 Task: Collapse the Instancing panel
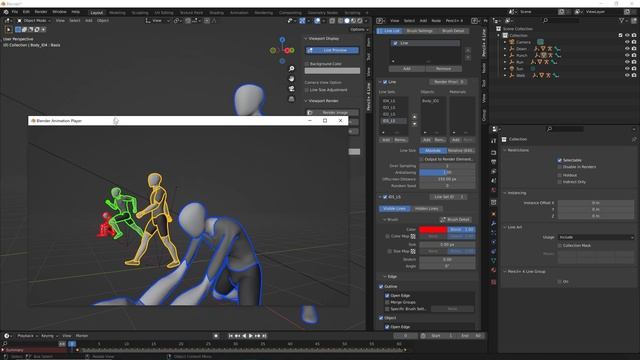coord(505,193)
